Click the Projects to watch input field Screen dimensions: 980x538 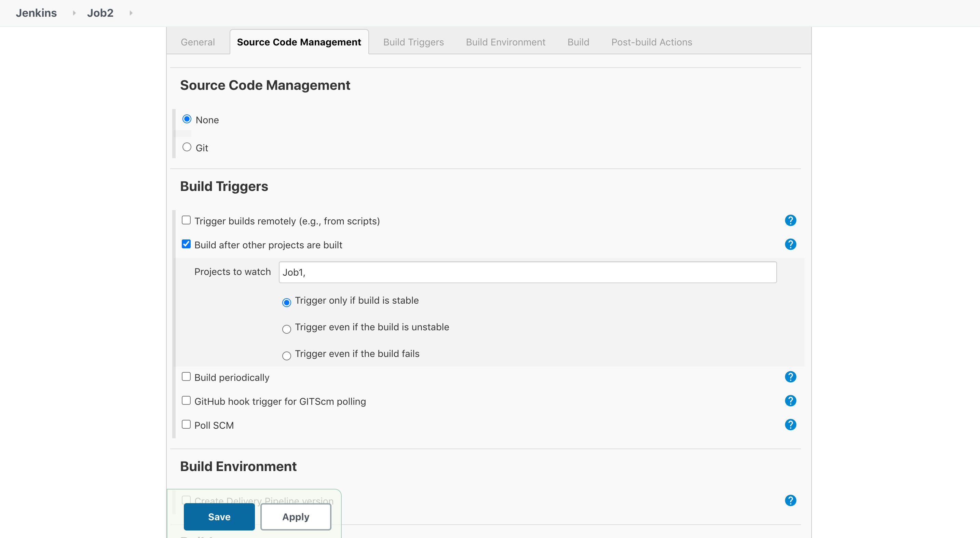(x=527, y=272)
